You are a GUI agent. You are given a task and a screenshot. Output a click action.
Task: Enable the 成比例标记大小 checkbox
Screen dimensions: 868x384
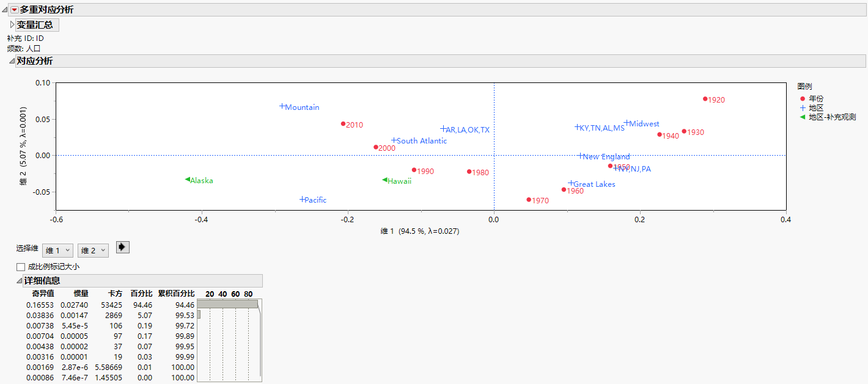coord(21,267)
